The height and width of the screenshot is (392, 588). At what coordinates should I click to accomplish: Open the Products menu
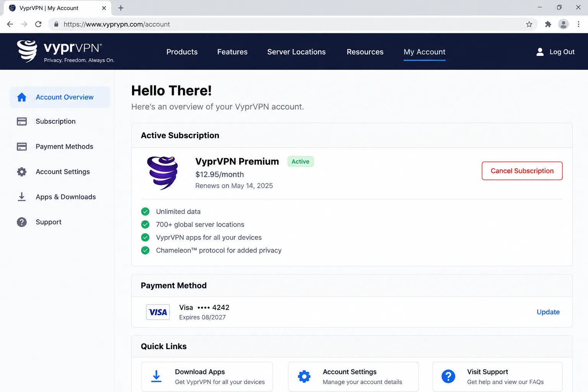click(182, 52)
